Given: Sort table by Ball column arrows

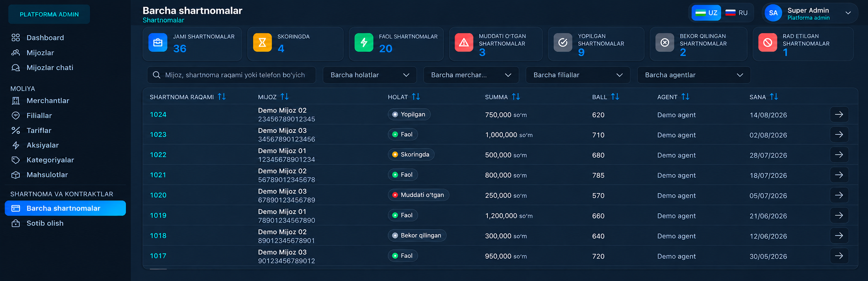Looking at the screenshot, I should [x=615, y=97].
